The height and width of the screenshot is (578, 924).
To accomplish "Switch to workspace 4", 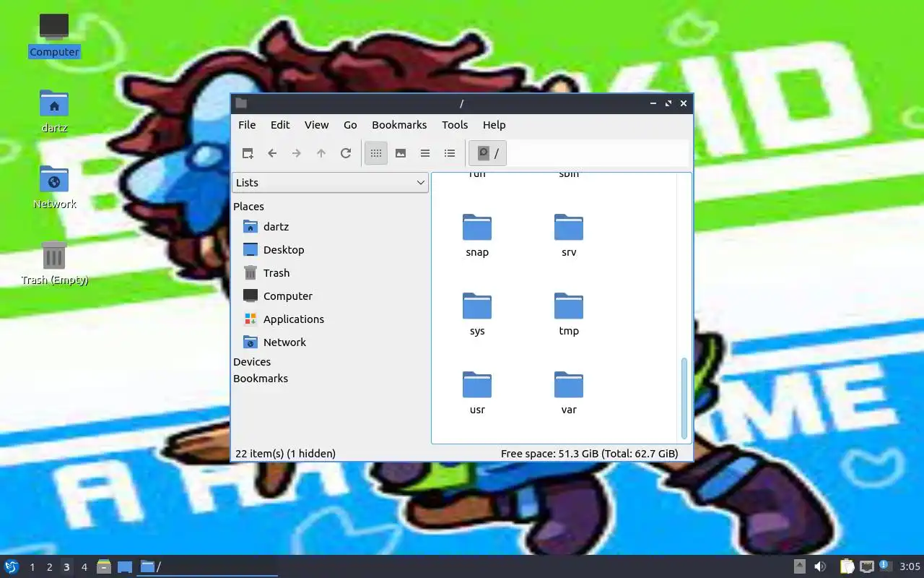I will [84, 567].
